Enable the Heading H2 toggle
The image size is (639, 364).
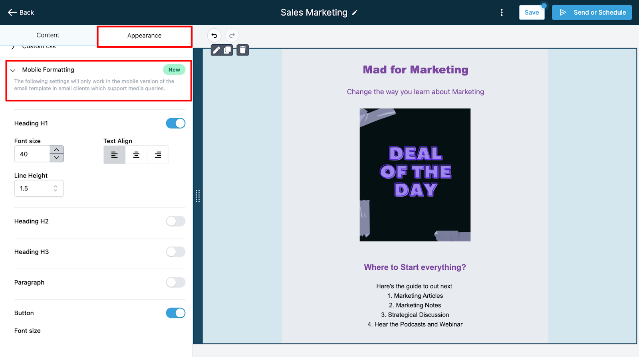coord(176,221)
